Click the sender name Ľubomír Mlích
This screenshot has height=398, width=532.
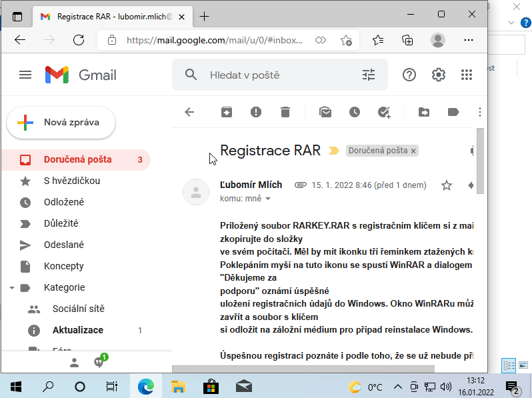[x=251, y=185]
